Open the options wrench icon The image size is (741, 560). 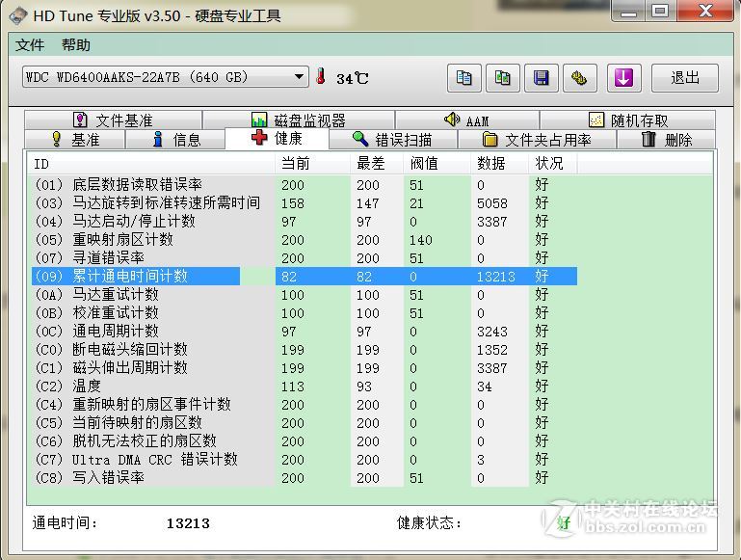pos(580,78)
